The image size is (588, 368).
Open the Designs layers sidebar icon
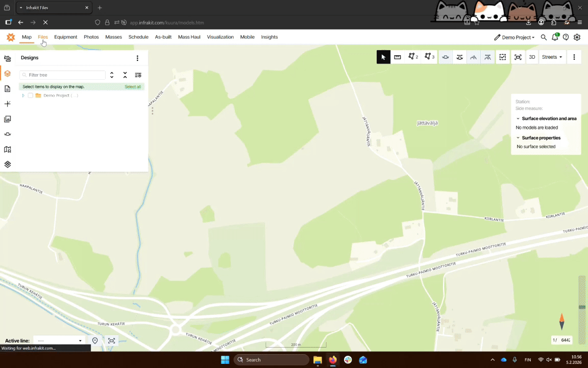[8, 74]
